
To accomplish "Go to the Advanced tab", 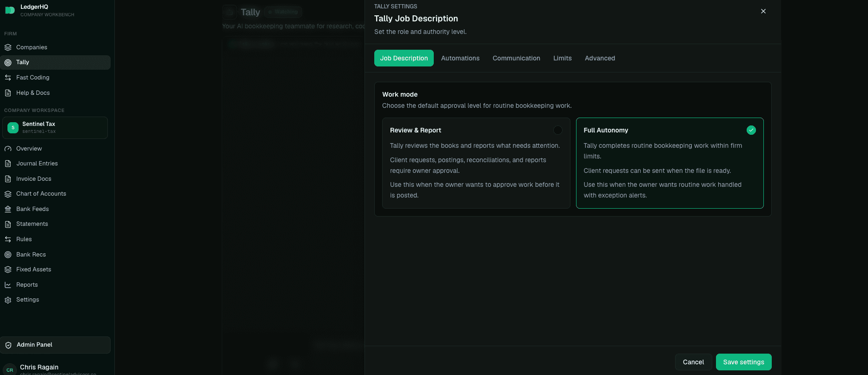I will (600, 58).
